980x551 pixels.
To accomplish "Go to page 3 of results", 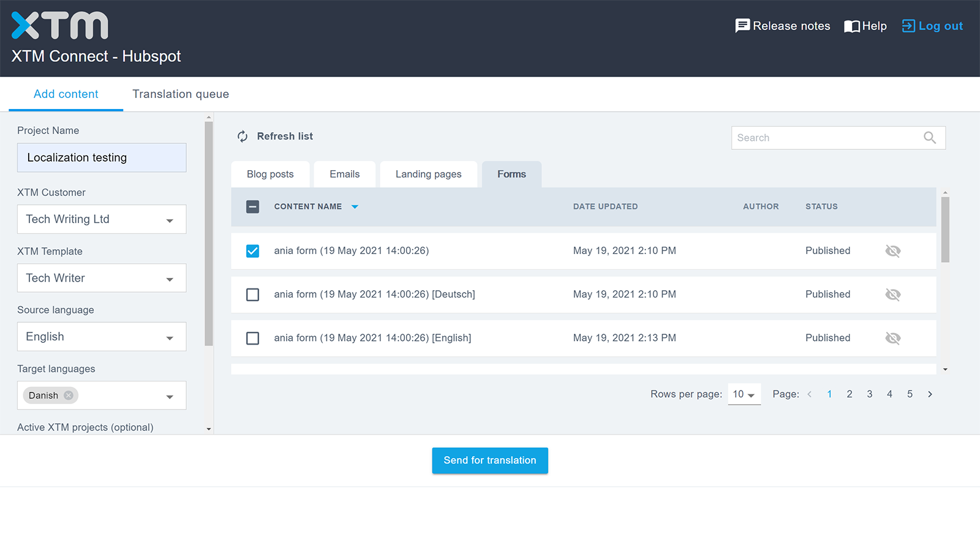I will point(869,394).
